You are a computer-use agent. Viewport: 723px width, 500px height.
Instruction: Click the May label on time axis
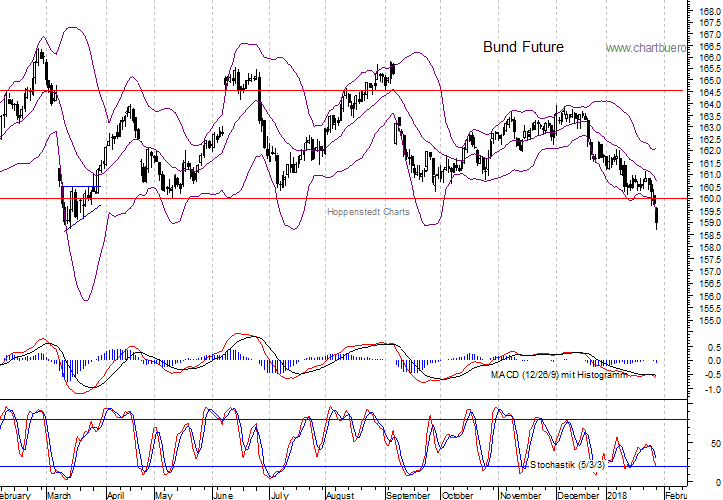click(x=164, y=496)
